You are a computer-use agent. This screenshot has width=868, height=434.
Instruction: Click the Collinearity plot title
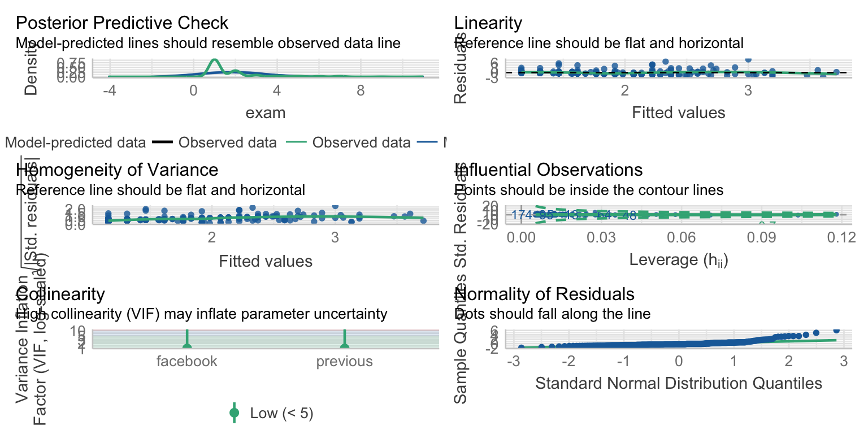click(60, 294)
